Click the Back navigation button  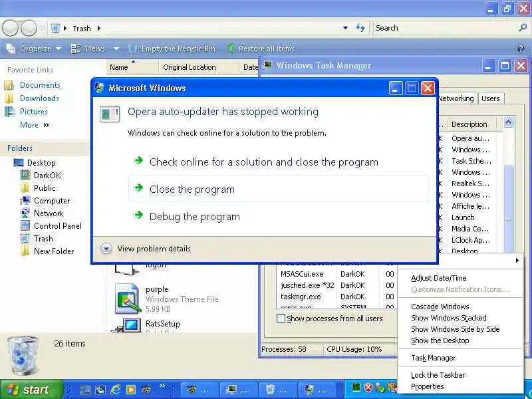tap(10, 28)
